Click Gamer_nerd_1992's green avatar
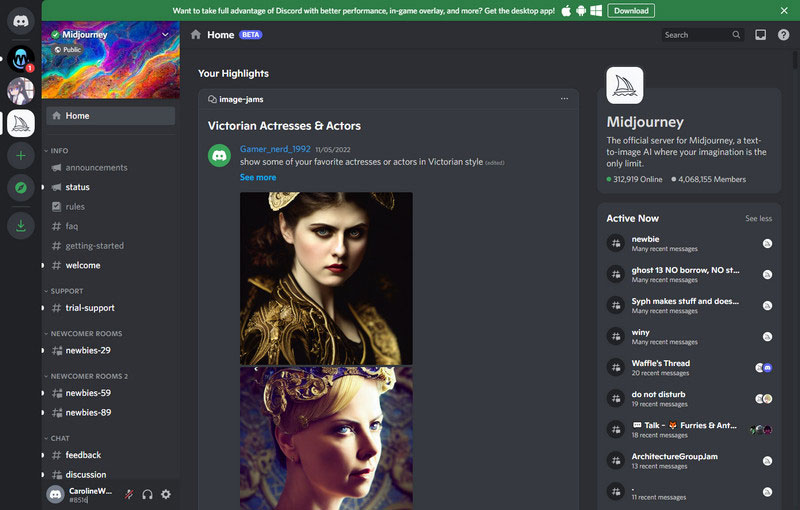 click(219, 156)
